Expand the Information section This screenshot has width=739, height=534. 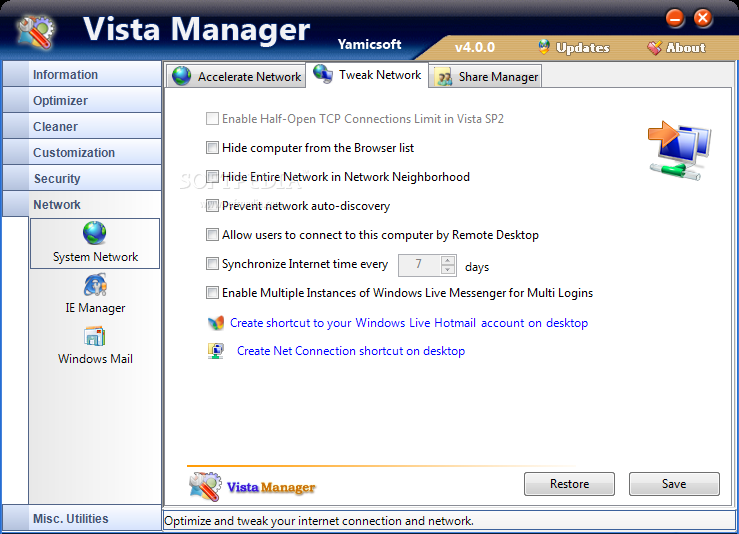pyautogui.click(x=82, y=74)
